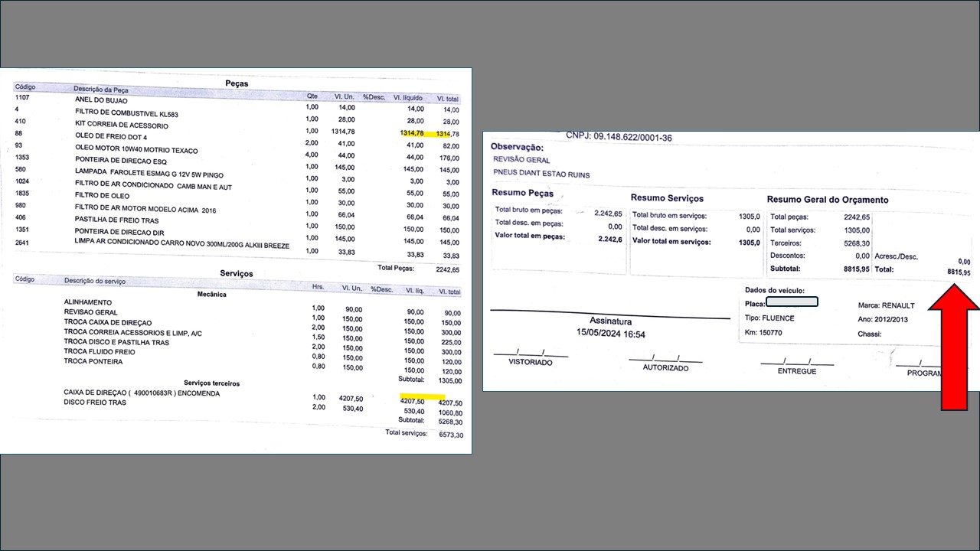Click the 'Terceiros:' label in the summary
Screen dimensions: 980x551
click(x=786, y=243)
